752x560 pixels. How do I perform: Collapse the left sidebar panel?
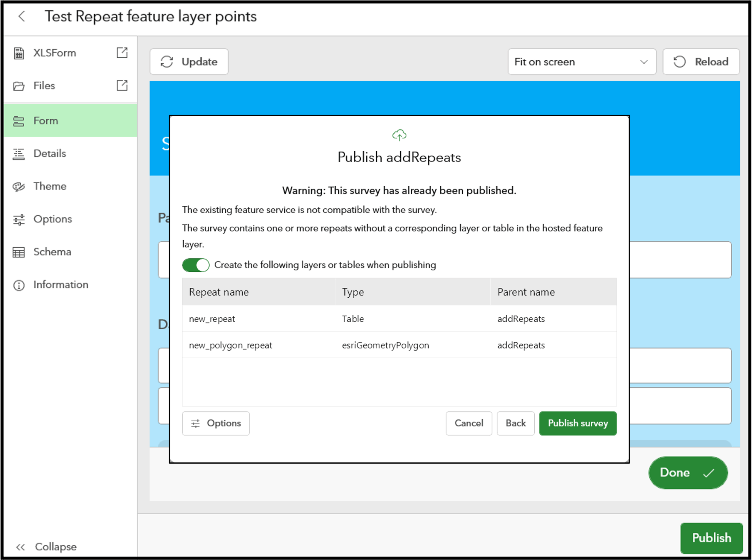click(46, 546)
